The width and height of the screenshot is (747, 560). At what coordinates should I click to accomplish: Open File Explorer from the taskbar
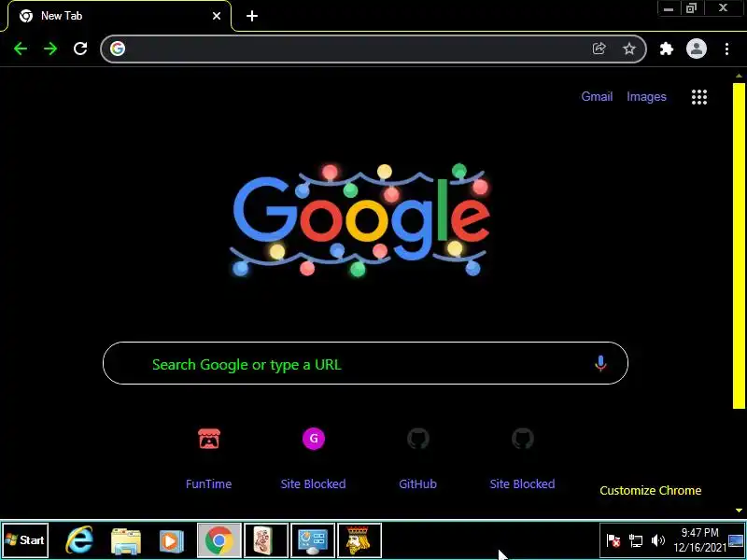click(125, 540)
